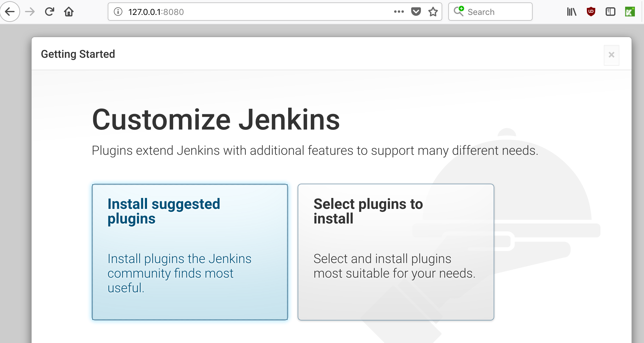Click the forward navigation arrow
Screen dimensions: 644x343
click(x=30, y=12)
